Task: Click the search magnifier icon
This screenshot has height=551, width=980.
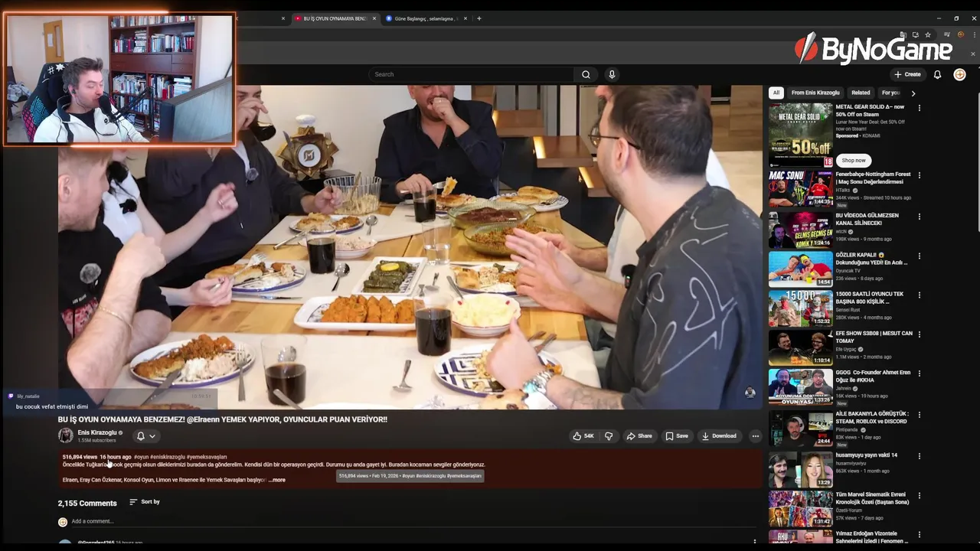Action: tap(586, 74)
